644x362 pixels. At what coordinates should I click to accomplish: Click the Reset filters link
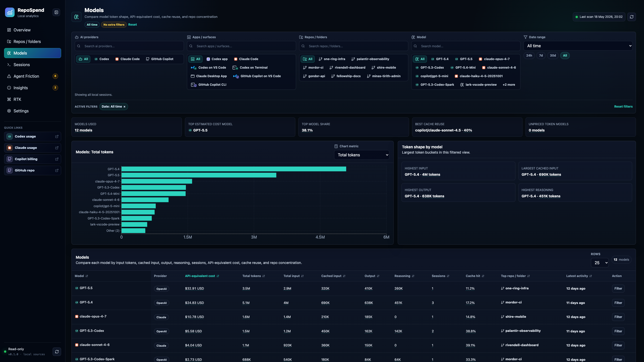coord(623,107)
